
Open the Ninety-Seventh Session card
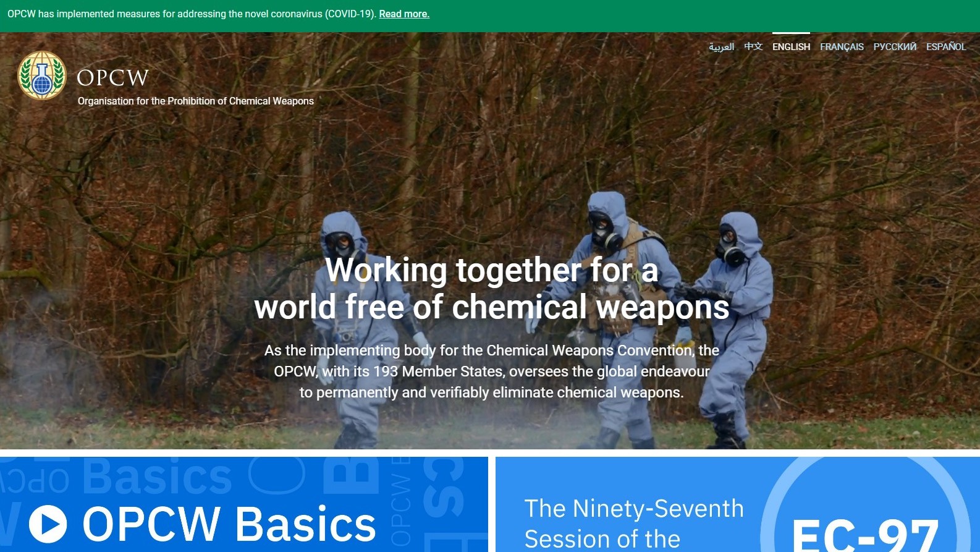coord(738,504)
